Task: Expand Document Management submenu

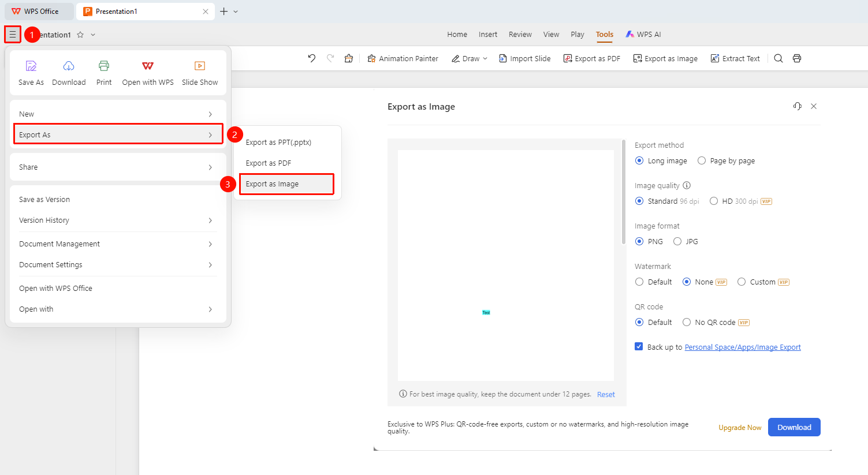Action: click(x=117, y=244)
